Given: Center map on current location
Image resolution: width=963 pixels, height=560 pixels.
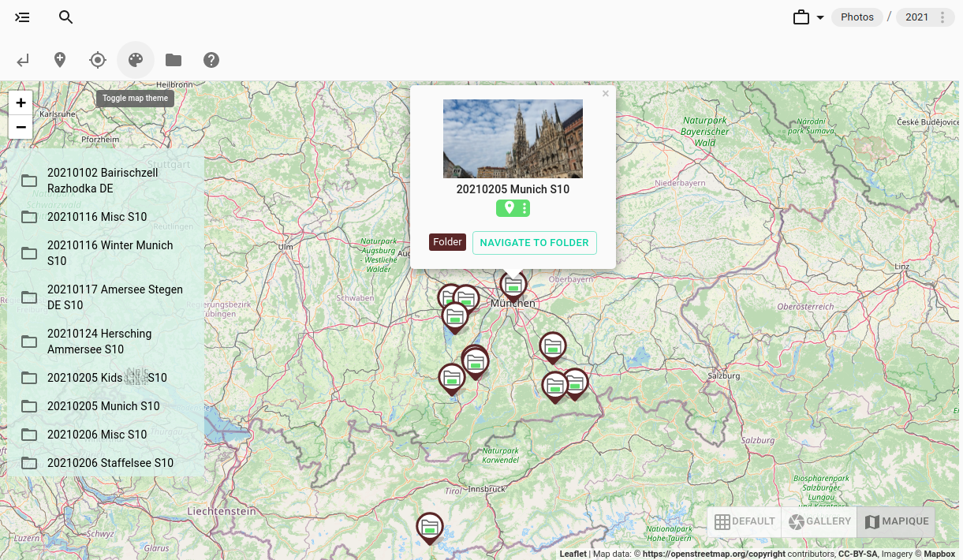Looking at the screenshot, I should 98,60.
